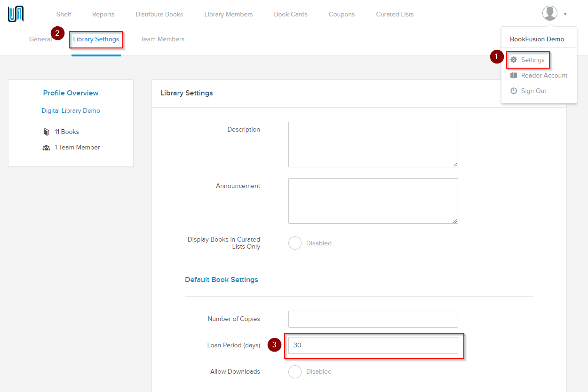Click the Library Settings panel heading

click(x=187, y=93)
